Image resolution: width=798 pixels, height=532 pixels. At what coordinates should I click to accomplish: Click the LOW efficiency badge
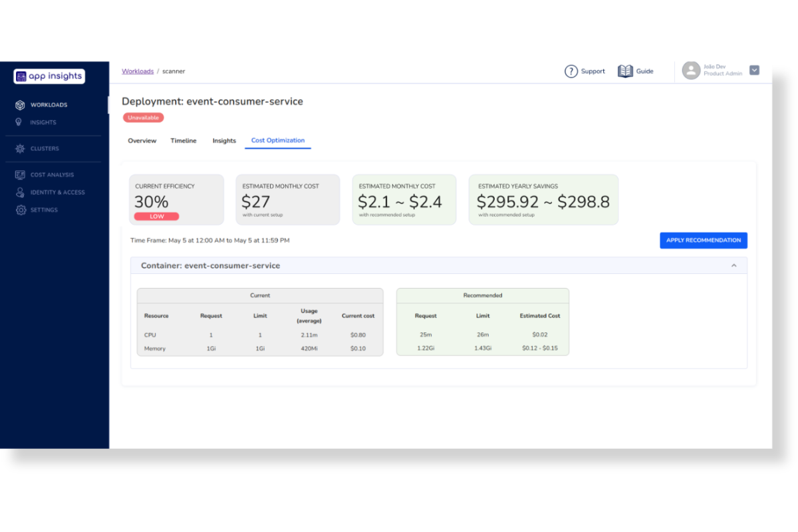(x=157, y=216)
